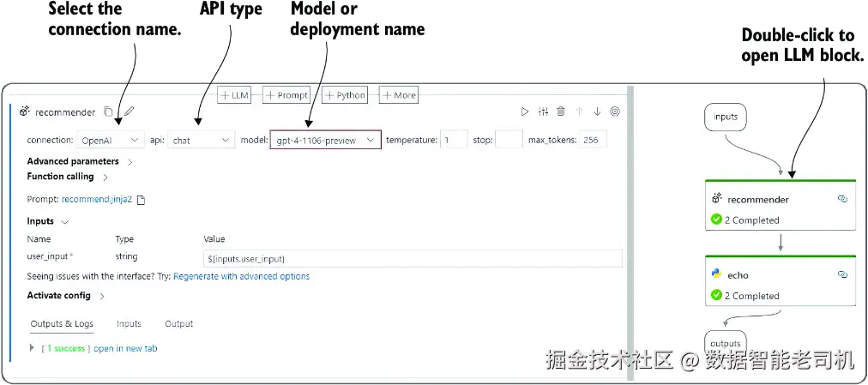
Task: Click the max_tokens input field
Action: [593, 140]
